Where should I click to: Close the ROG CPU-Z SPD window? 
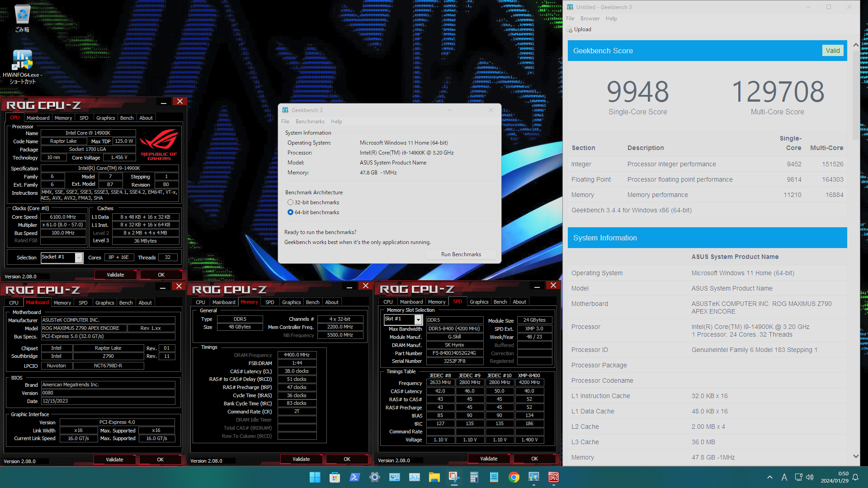553,285
